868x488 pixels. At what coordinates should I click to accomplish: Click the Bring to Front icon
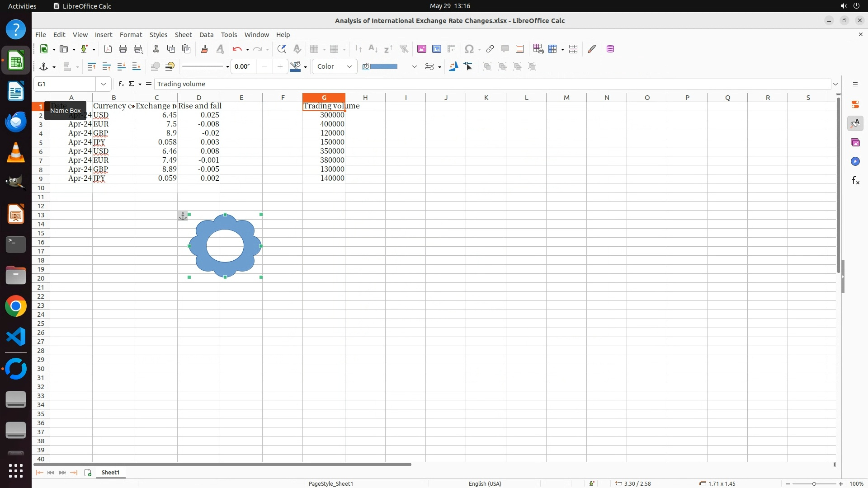(x=91, y=67)
